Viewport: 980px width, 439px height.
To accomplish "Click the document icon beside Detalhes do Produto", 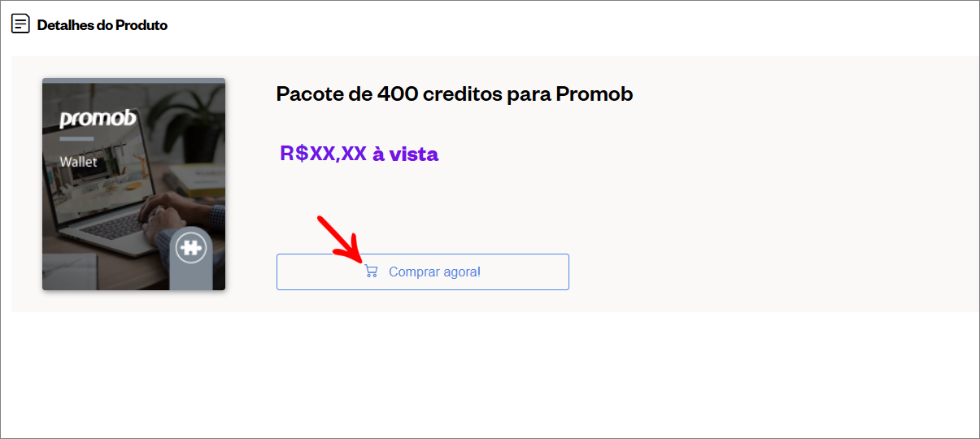I will point(20,24).
